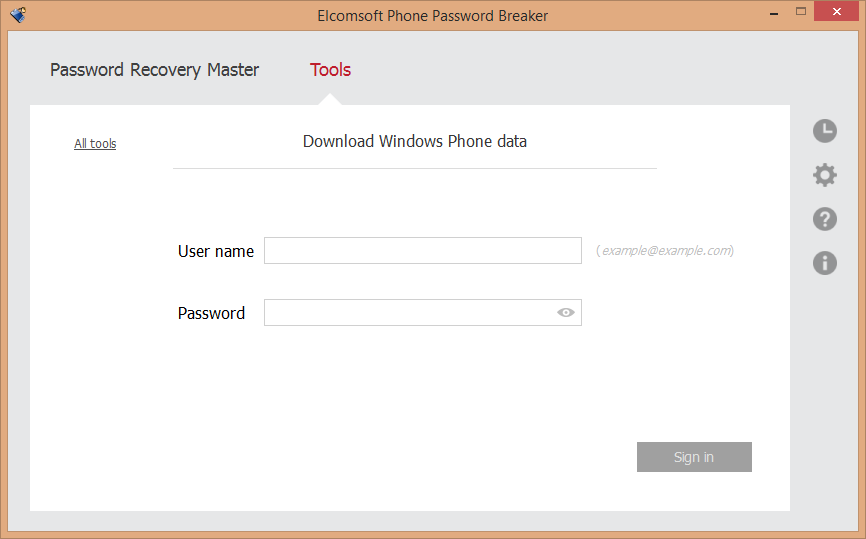Go back to the All tools link
This screenshot has height=539, width=866.
95,144
